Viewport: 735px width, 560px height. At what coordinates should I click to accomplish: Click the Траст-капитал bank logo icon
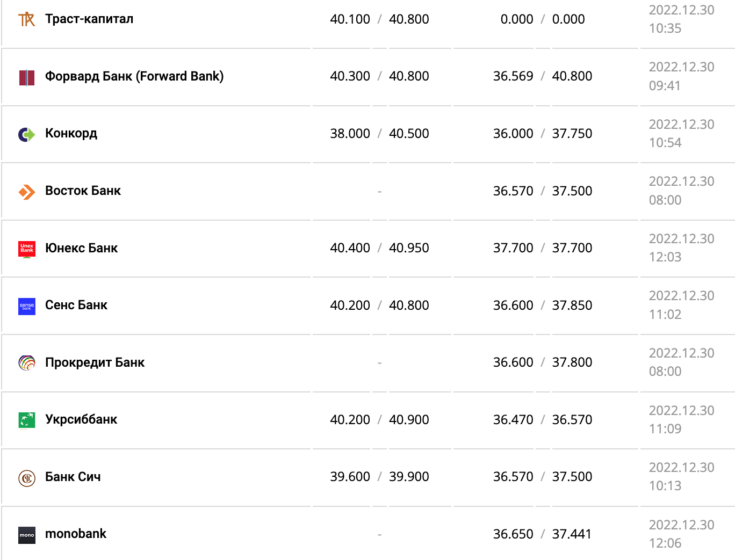pos(26,20)
